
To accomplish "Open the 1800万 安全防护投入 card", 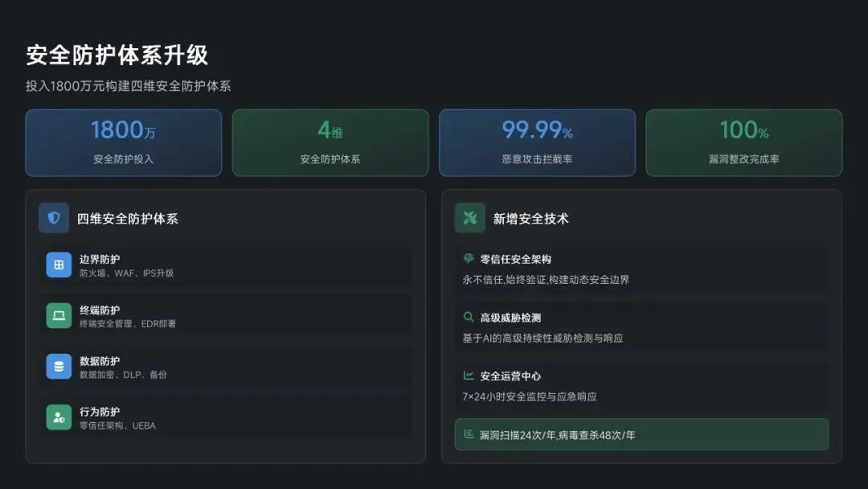I will (124, 143).
